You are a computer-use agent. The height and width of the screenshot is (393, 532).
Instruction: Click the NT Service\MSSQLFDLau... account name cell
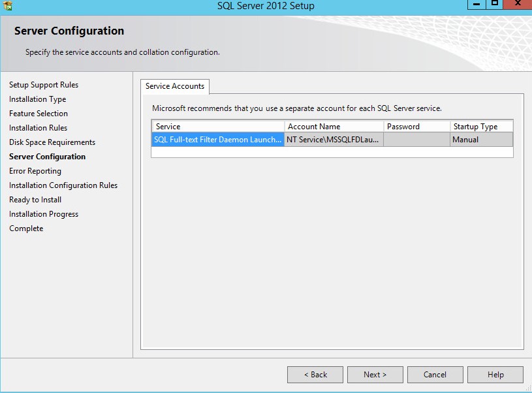coord(334,140)
